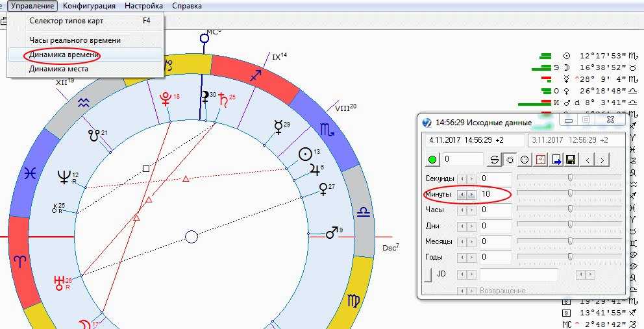Screen dimensions: 644x329
Task: Increase the Секунды value with right arrow
Action: [x=471, y=179]
